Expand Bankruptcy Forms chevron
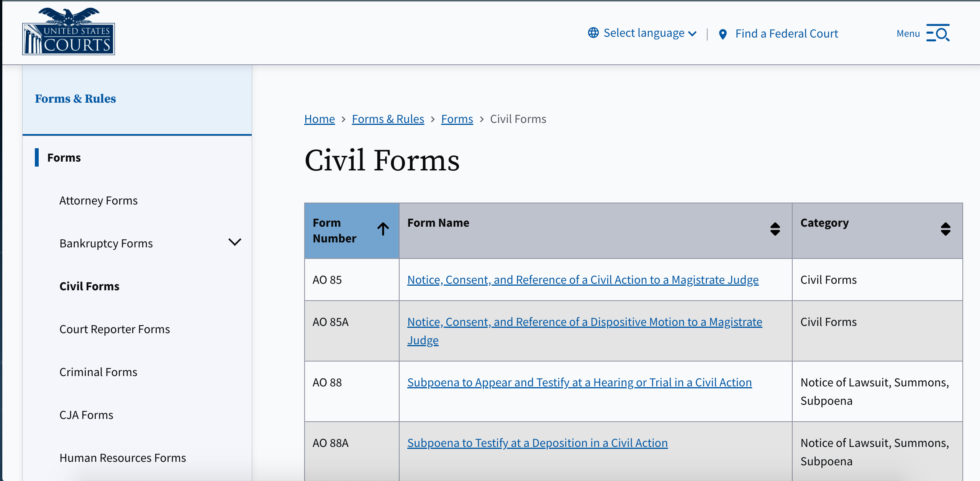Screen dimensions: 980x481 tap(234, 242)
